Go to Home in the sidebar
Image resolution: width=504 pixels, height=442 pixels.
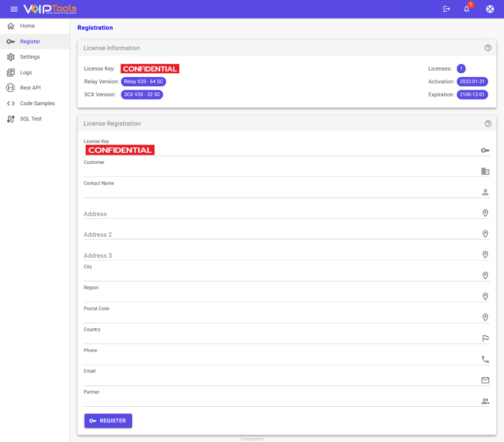pos(27,26)
